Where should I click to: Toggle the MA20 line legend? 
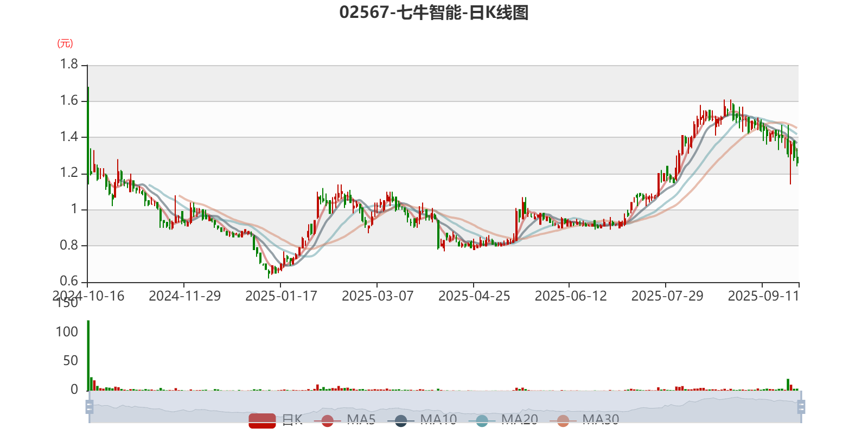tap(503, 420)
